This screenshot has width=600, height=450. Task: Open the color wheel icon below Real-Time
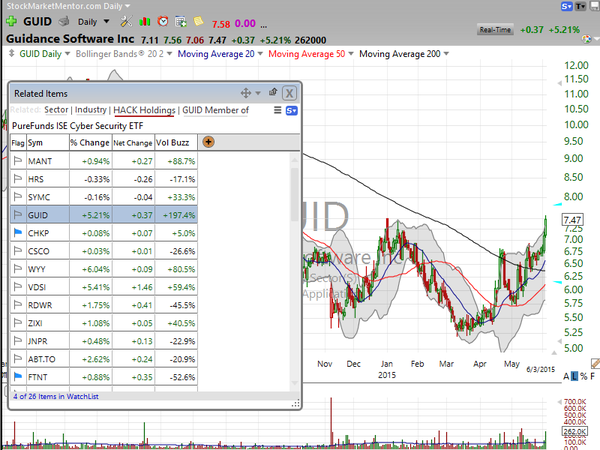(586, 39)
